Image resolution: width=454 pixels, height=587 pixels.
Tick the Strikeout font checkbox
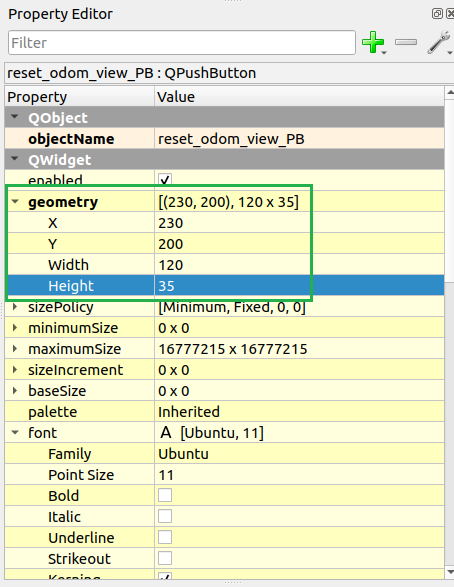tap(165, 558)
